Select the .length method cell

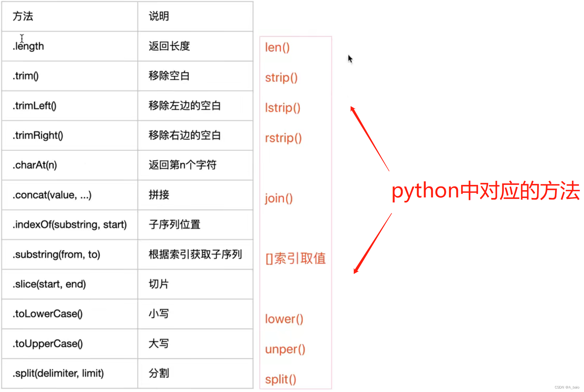(x=69, y=46)
